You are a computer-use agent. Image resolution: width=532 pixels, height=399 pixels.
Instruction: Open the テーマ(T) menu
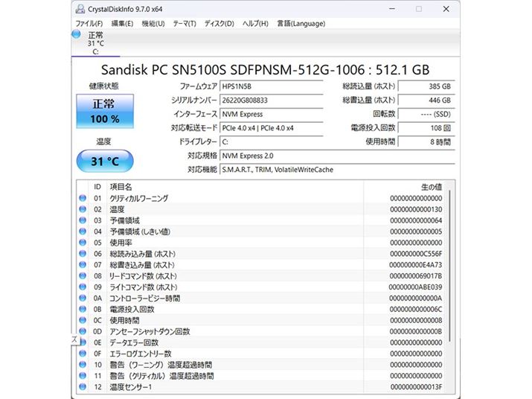(x=185, y=23)
